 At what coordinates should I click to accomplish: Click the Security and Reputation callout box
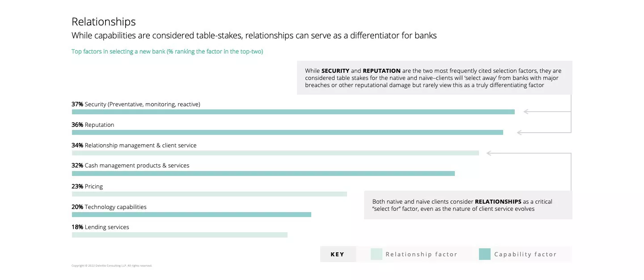(434, 78)
